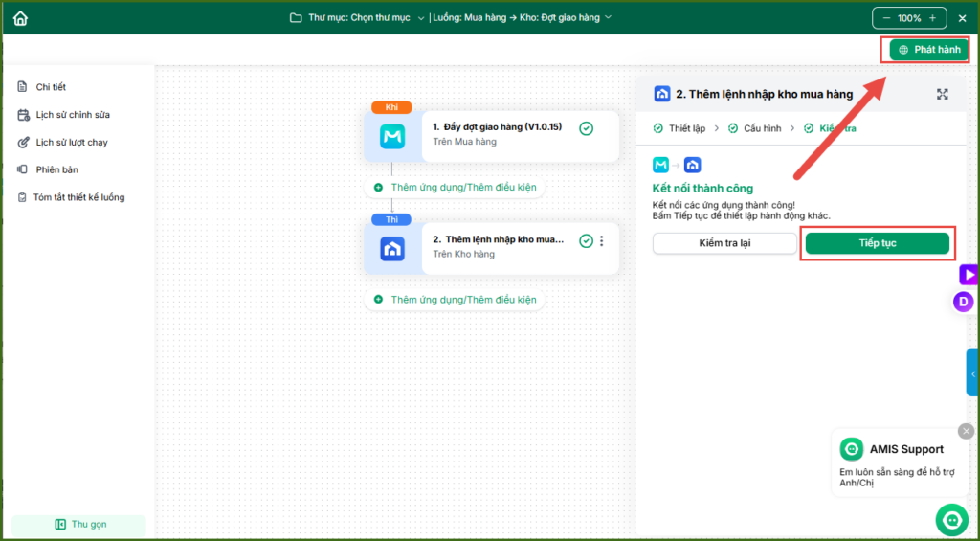Open the three-dot menu on step 2
980x541 pixels.
[602, 241]
